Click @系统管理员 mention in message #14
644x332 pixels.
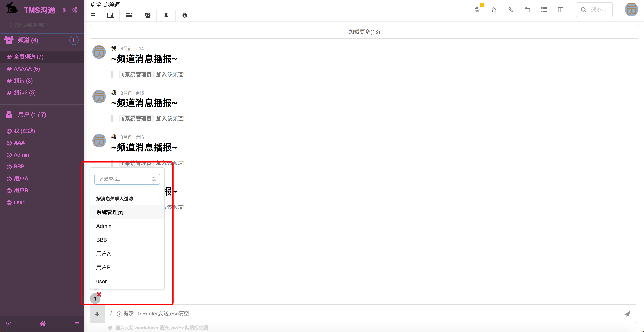137,75
